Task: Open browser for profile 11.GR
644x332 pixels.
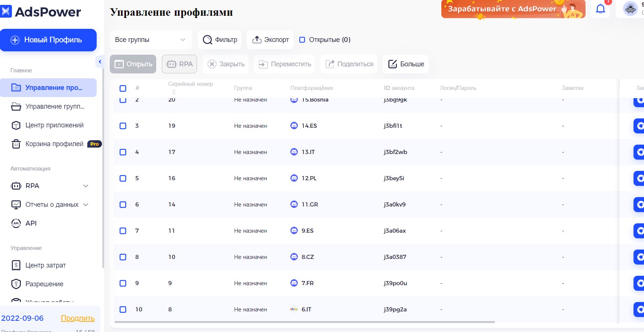Action: point(639,205)
